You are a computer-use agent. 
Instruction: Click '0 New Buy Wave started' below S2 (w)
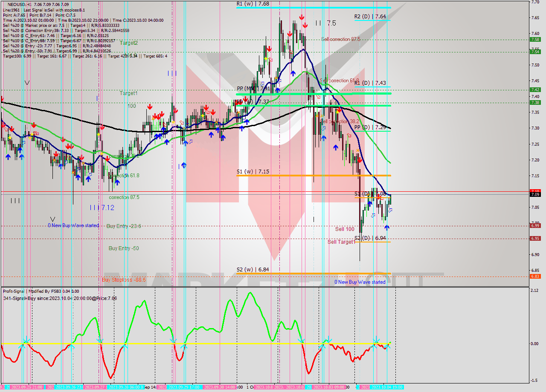click(x=360, y=282)
